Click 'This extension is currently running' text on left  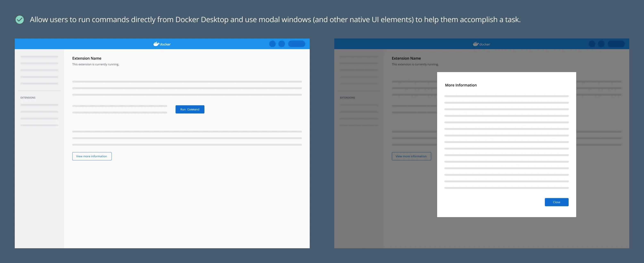click(95, 65)
